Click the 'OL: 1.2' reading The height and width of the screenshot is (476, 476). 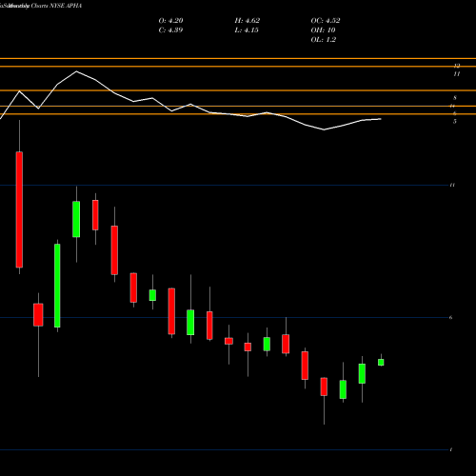coord(324,40)
